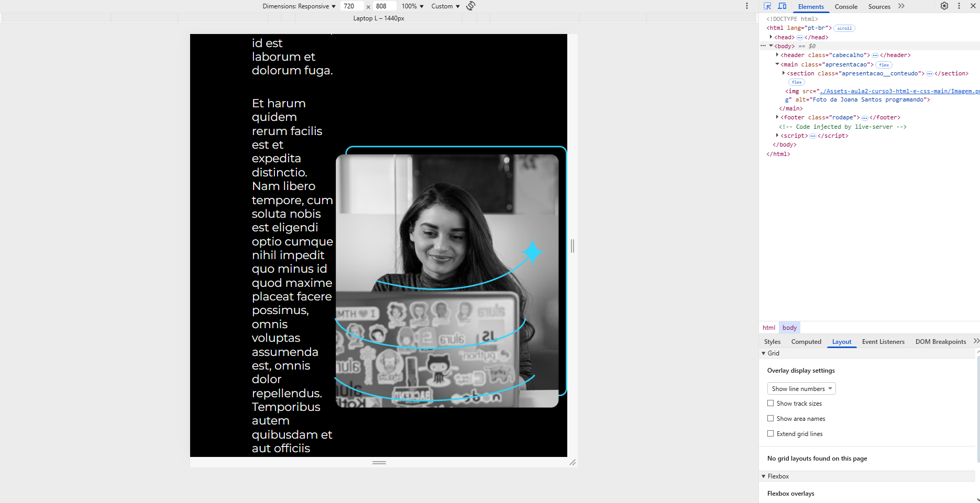Screen dimensions: 980x503
Task: Expand the section apresentacao__conteudo ellipsis
Action: pos(930,74)
